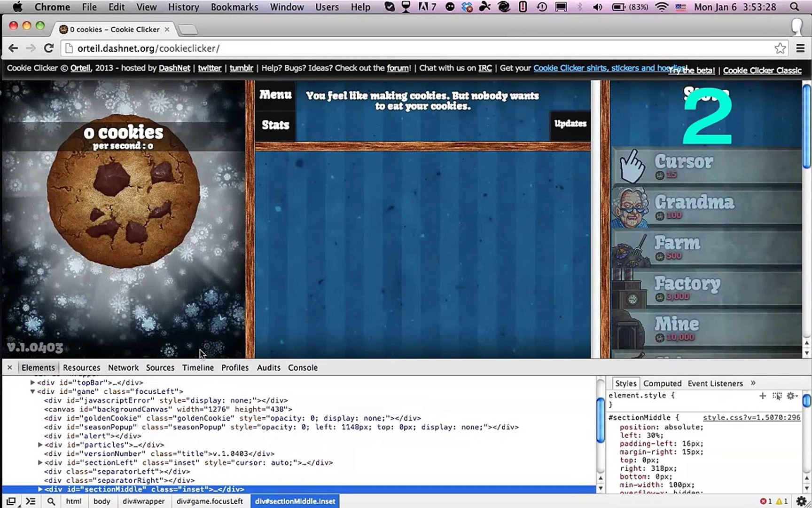Show the console drawer icon
The height and width of the screenshot is (508, 812).
coord(31,501)
